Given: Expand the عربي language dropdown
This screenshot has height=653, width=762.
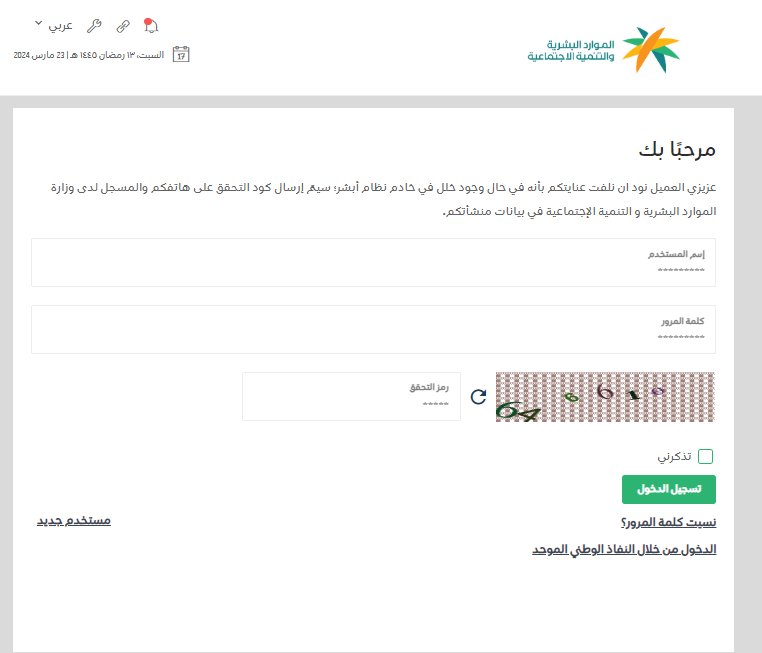Looking at the screenshot, I should (x=53, y=24).
